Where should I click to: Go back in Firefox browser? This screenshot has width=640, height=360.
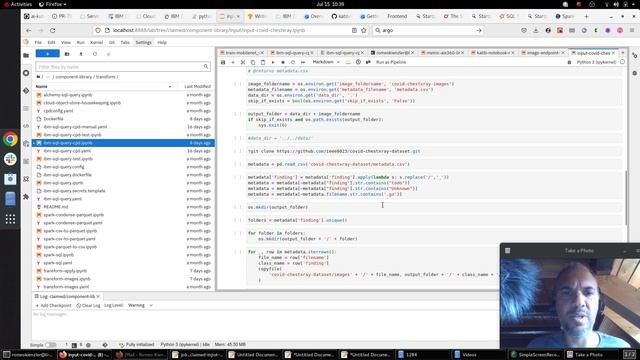(x=29, y=30)
